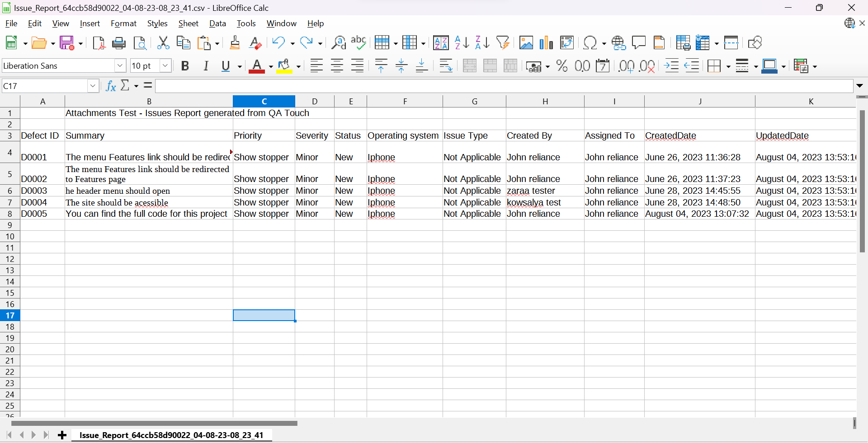Screen dimensions: 868x443
Task: Click the Clear Direct Formatting icon
Action: click(x=255, y=43)
